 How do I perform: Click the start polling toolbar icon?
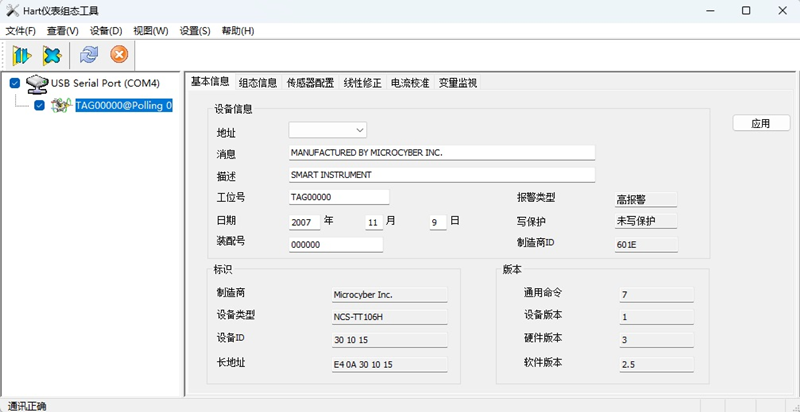coord(22,55)
